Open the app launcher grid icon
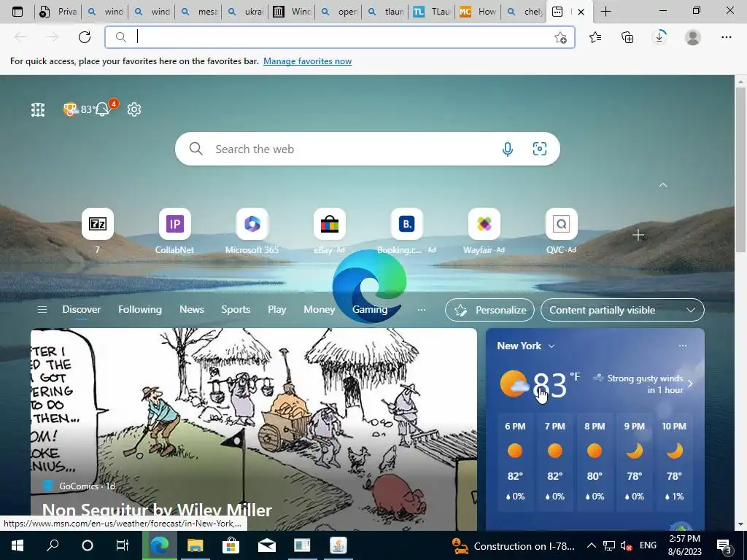 click(x=38, y=109)
